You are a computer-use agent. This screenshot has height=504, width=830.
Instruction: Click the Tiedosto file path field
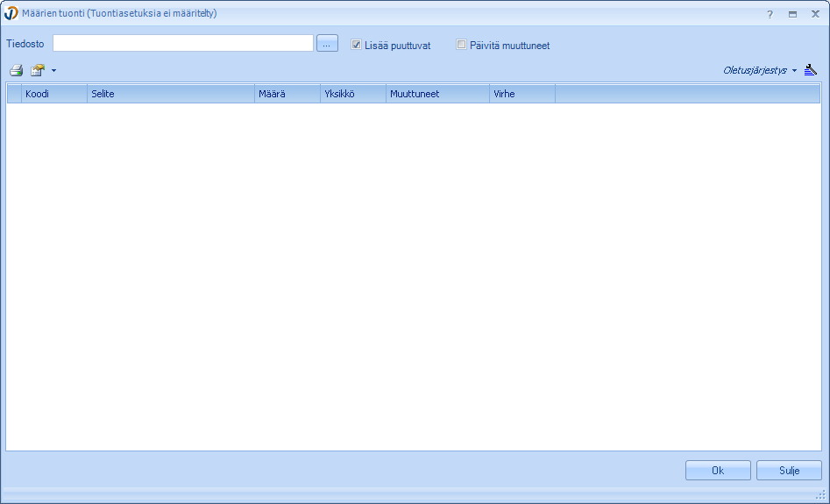[183, 44]
